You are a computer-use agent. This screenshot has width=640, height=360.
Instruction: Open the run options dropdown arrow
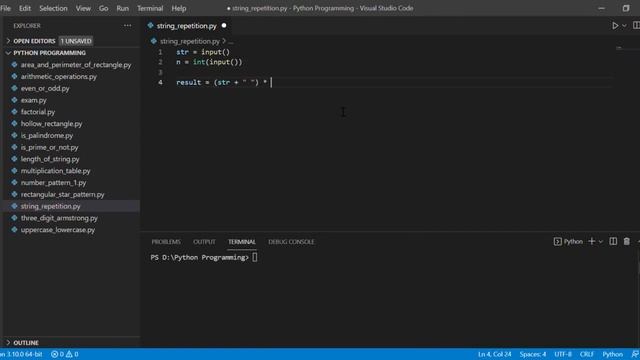point(624,26)
